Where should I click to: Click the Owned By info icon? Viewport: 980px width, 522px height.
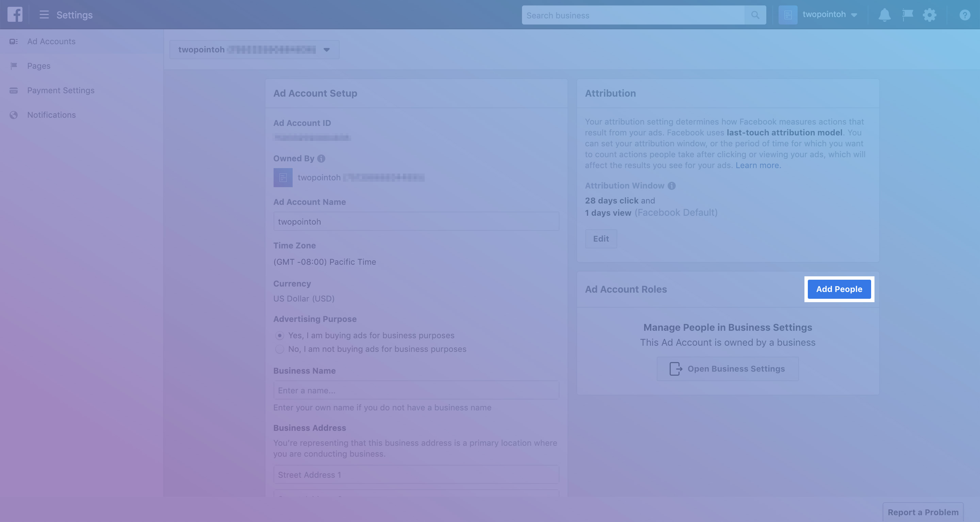pyautogui.click(x=321, y=159)
